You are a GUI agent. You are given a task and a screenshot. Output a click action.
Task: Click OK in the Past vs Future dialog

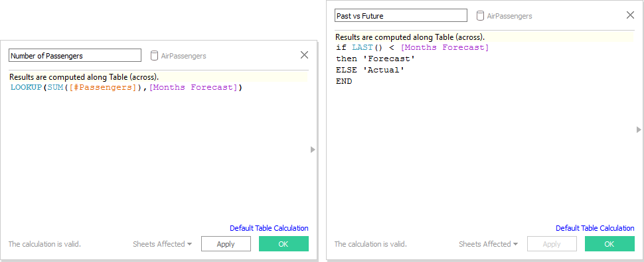610,244
